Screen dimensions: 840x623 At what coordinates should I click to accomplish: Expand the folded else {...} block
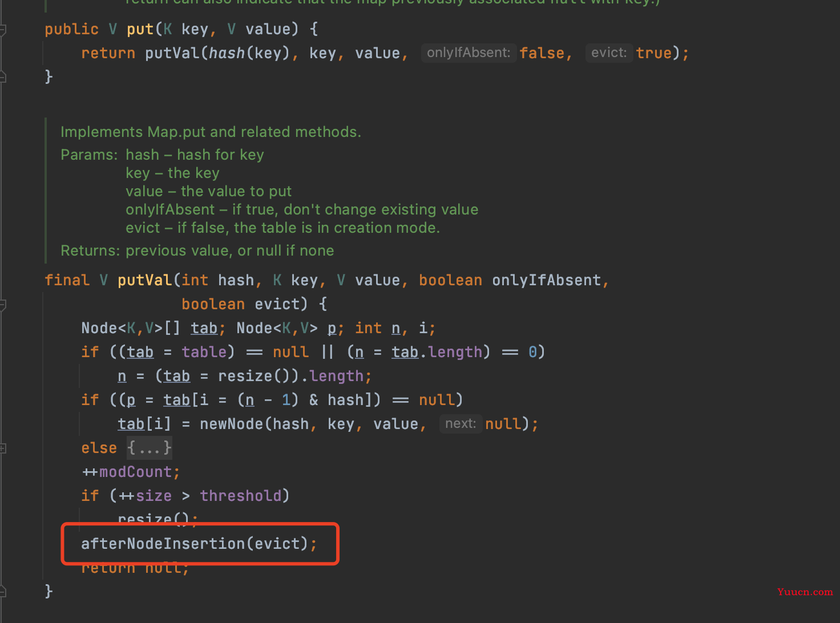pos(150,448)
